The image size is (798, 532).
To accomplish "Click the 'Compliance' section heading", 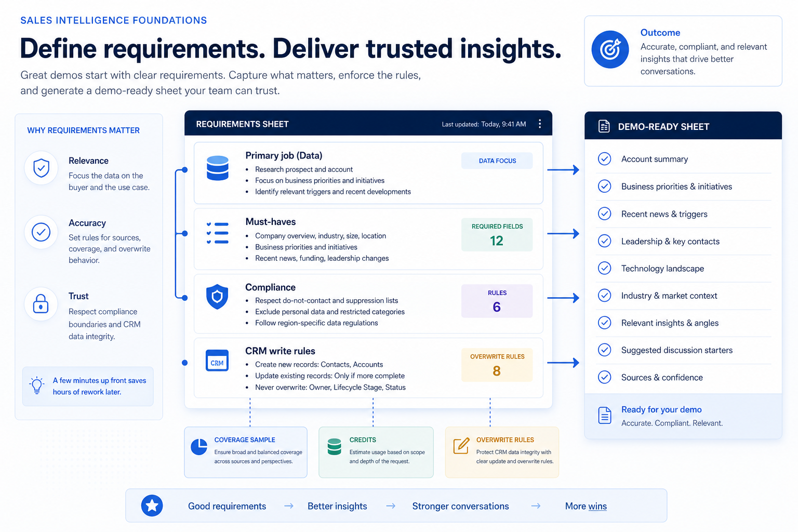I will coord(270,287).
